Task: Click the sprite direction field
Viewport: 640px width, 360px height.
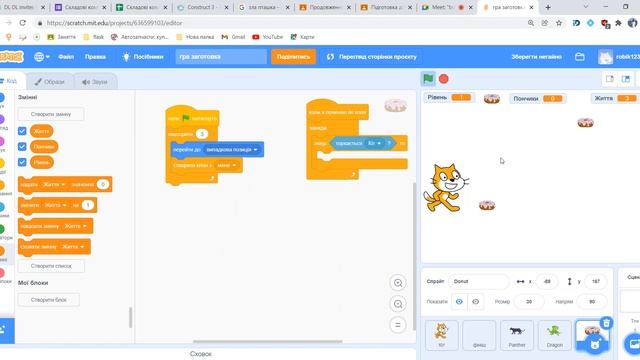Action: pos(592,302)
